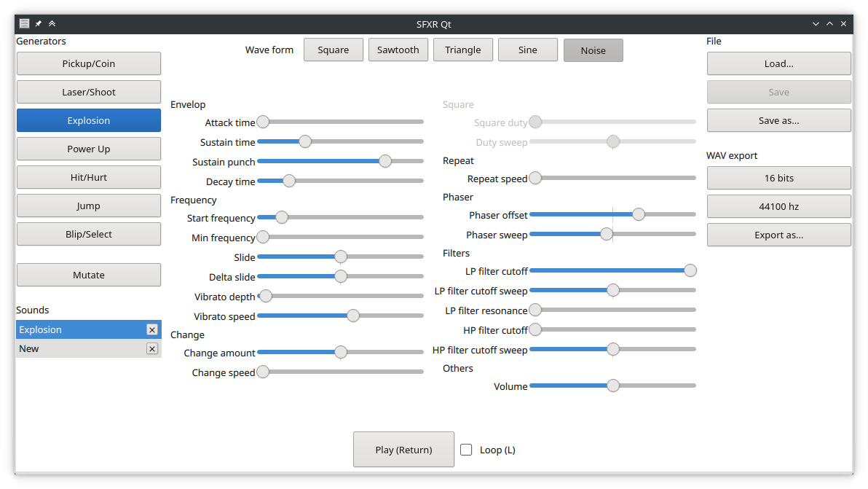
Task: Remove the Explosion sound with its X
Action: 152,329
